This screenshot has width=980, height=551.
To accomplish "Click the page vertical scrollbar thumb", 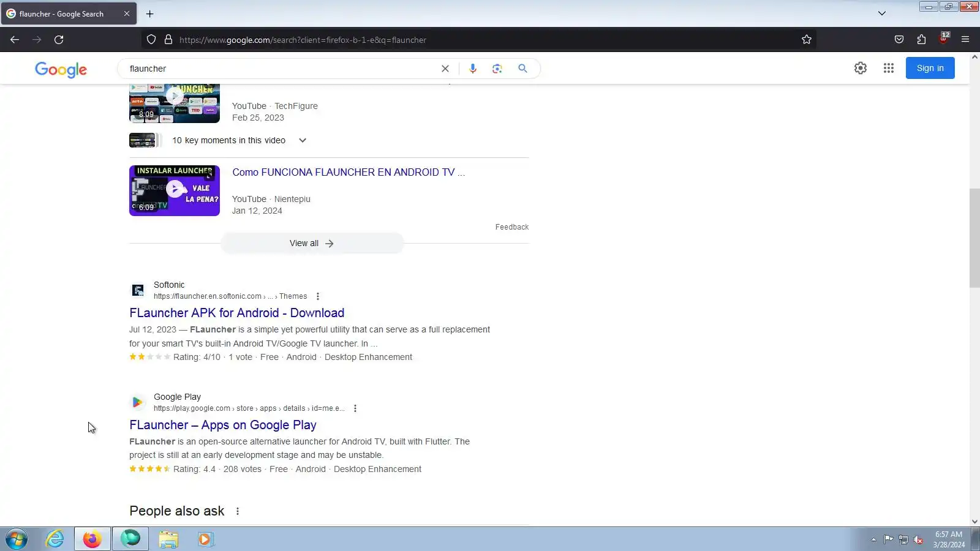I will pyautogui.click(x=974, y=238).
